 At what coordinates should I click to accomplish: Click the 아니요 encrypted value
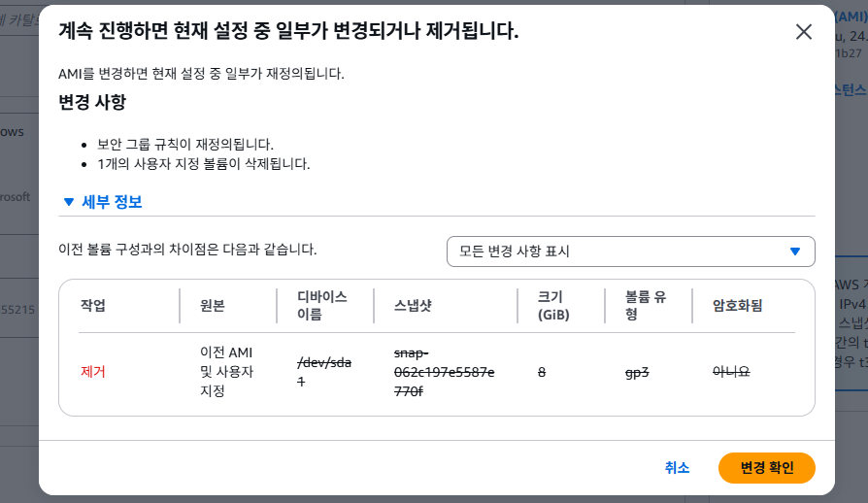[731, 371]
